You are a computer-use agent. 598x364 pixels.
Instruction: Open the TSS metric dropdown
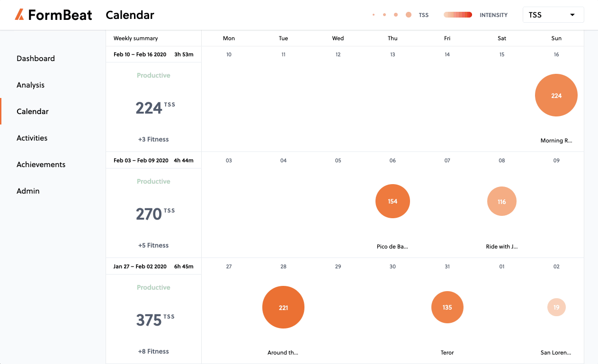(x=553, y=15)
